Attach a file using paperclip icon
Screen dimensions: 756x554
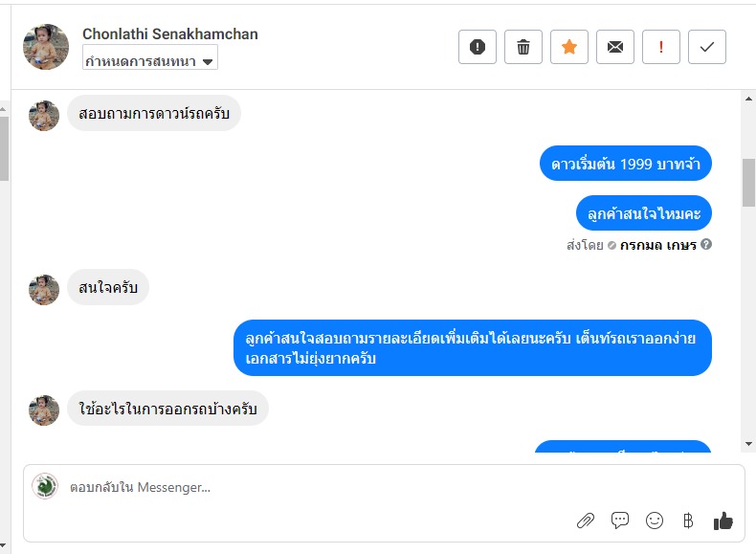point(586,521)
